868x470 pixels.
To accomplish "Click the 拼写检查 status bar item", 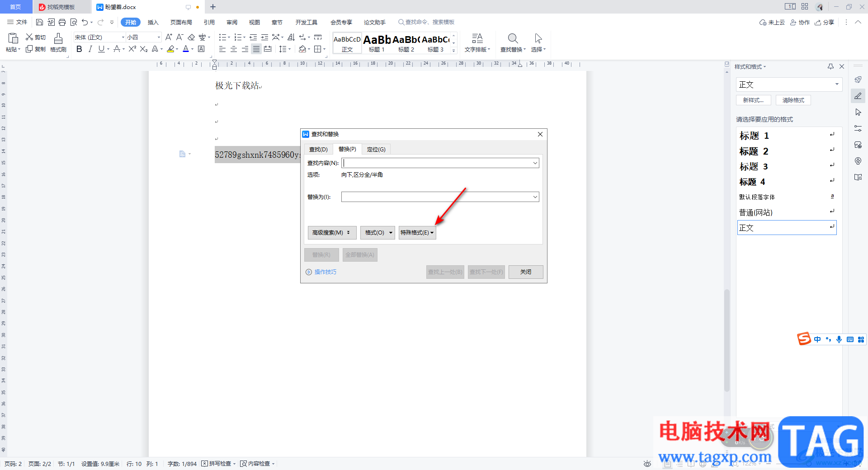I will (x=218, y=464).
